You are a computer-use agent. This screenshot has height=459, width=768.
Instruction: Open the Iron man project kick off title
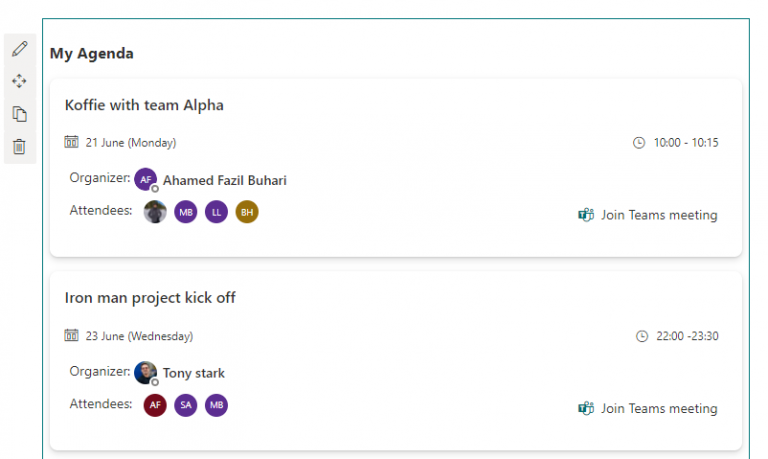[150, 298]
